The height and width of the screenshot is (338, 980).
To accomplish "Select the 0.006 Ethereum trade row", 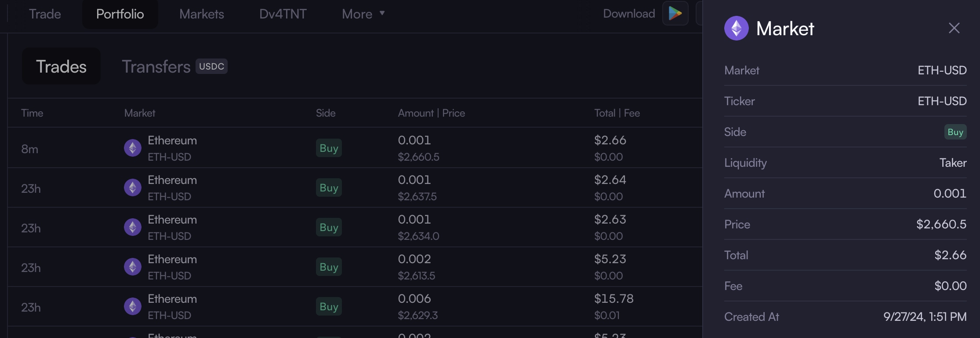I will click(x=352, y=307).
